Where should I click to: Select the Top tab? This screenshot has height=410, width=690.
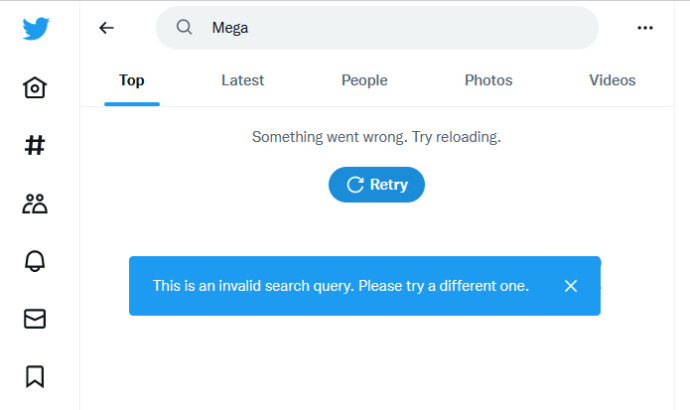tap(132, 81)
